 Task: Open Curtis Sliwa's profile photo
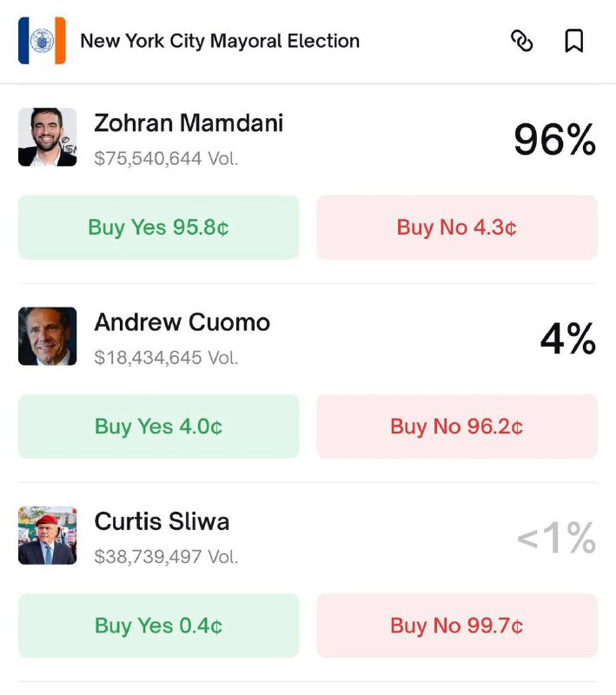point(48,536)
